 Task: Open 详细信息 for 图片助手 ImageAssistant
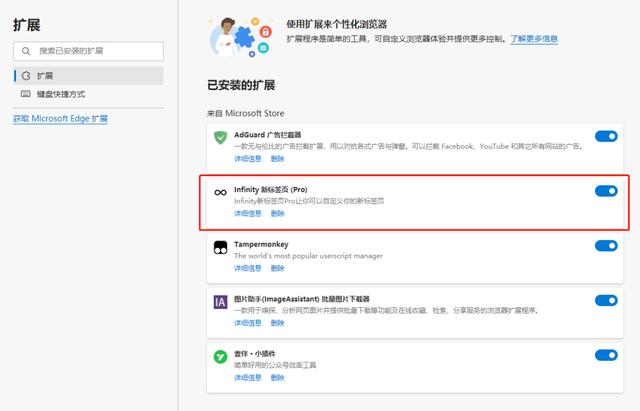247,322
